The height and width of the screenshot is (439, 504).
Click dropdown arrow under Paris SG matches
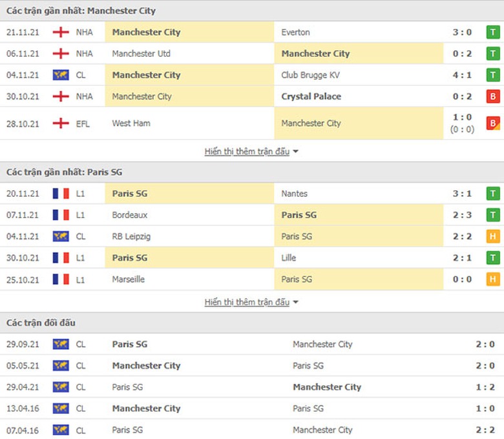tap(296, 302)
